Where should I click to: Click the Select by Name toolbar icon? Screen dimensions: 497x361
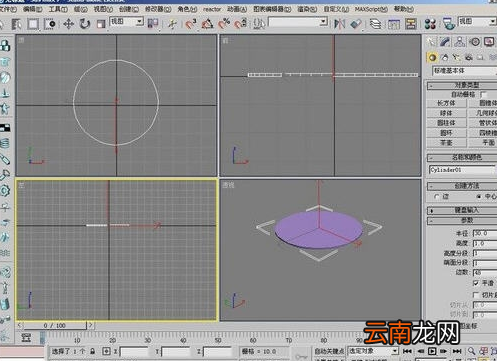click(x=16, y=24)
